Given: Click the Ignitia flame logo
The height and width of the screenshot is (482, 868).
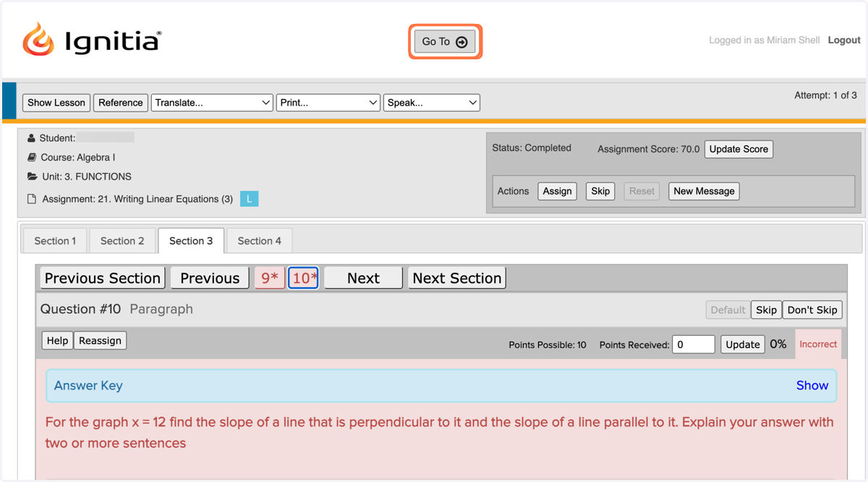Looking at the screenshot, I should coord(38,39).
